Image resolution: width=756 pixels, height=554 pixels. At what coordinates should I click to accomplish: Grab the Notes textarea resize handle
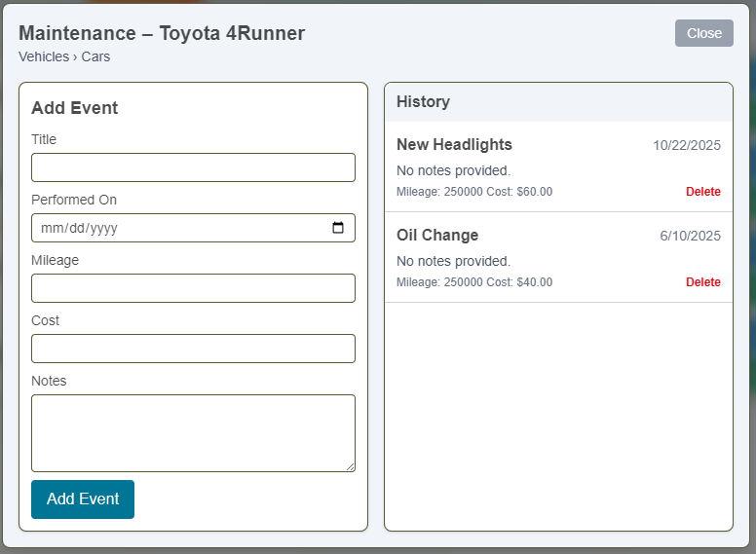351,466
